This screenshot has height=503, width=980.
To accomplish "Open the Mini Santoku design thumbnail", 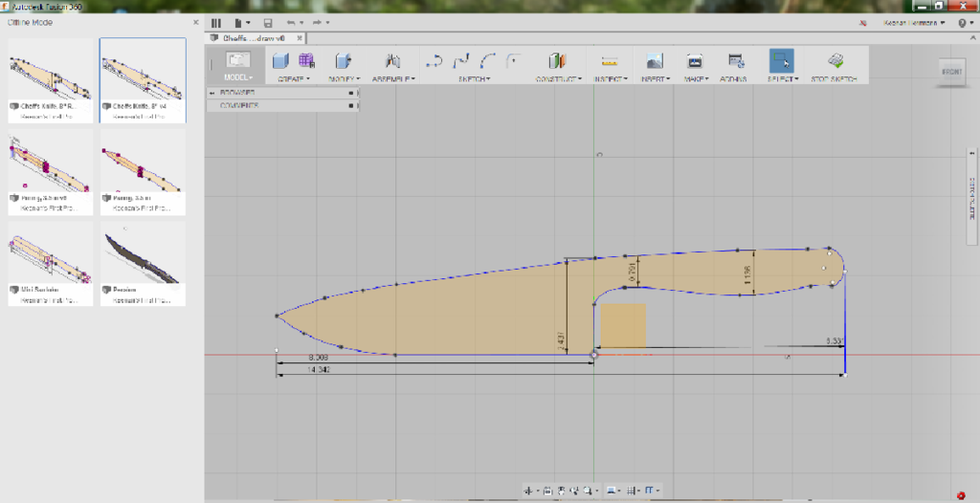I will click(51, 264).
